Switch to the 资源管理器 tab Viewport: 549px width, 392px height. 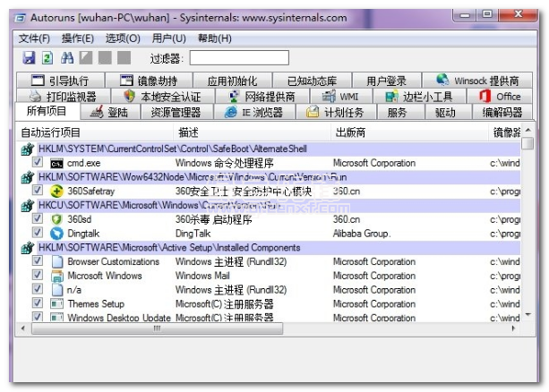pyautogui.click(x=176, y=113)
